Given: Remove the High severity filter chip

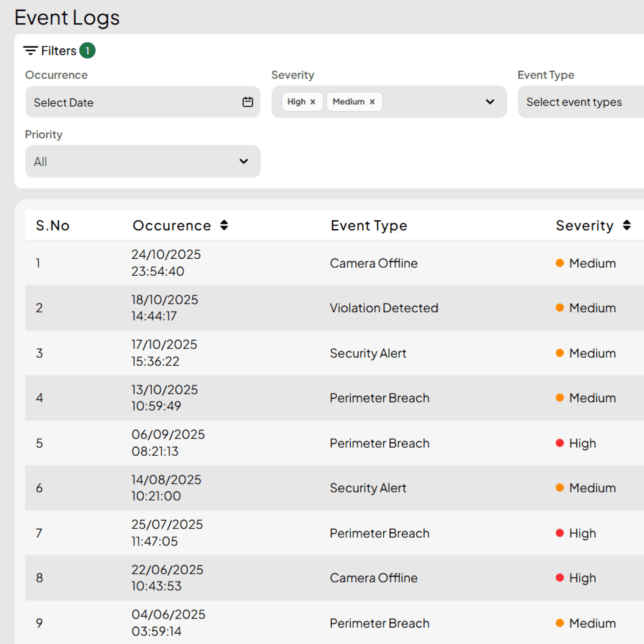Looking at the screenshot, I should 313,102.
